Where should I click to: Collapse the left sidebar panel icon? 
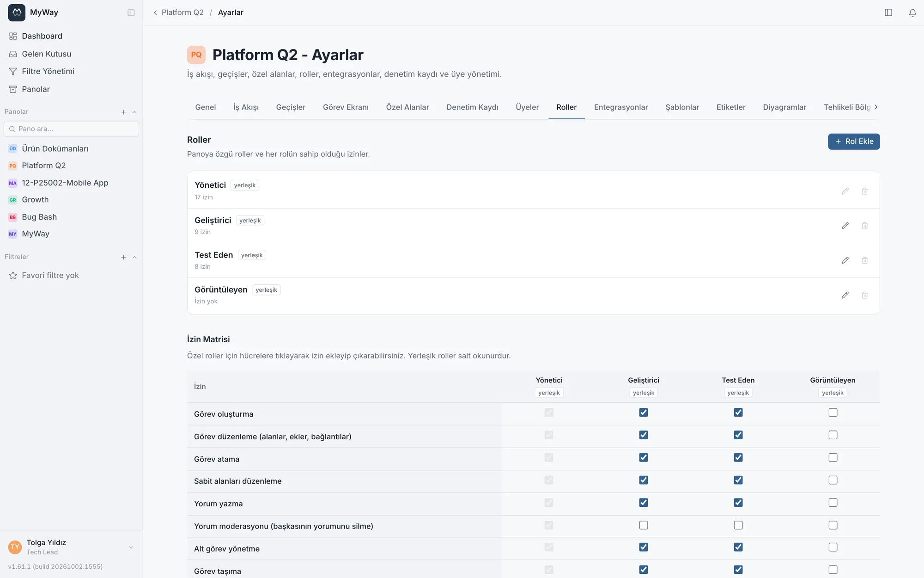[131, 12]
